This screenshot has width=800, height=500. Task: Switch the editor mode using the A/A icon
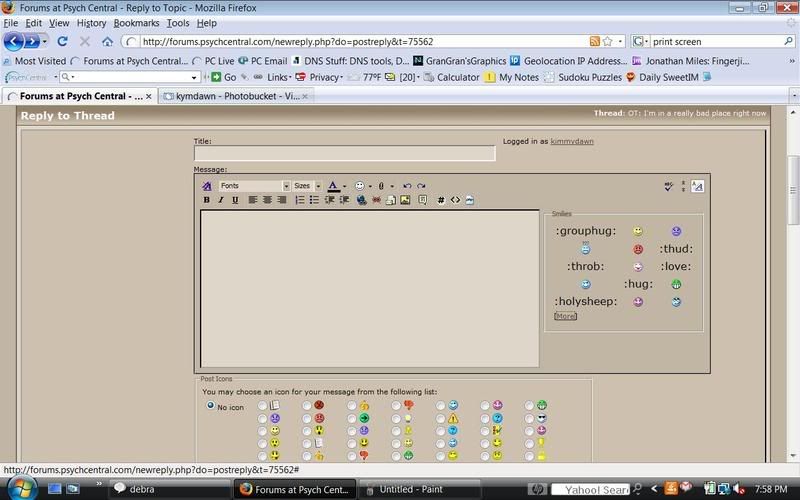pos(697,186)
